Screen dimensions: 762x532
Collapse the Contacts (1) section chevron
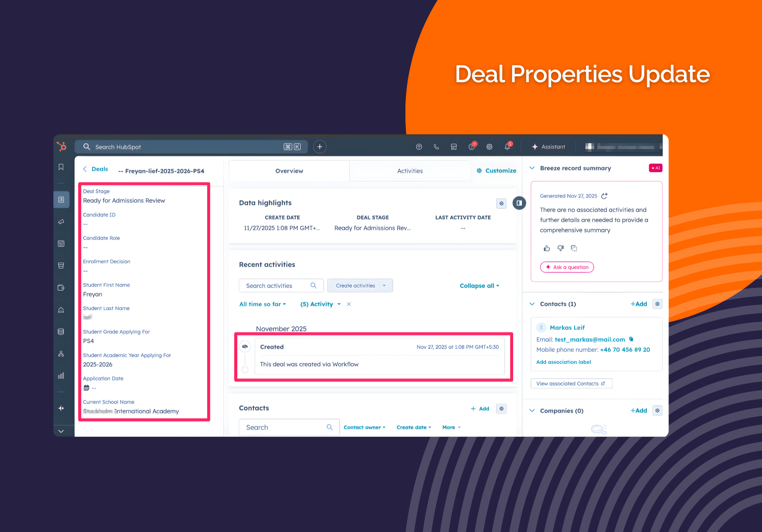point(532,304)
